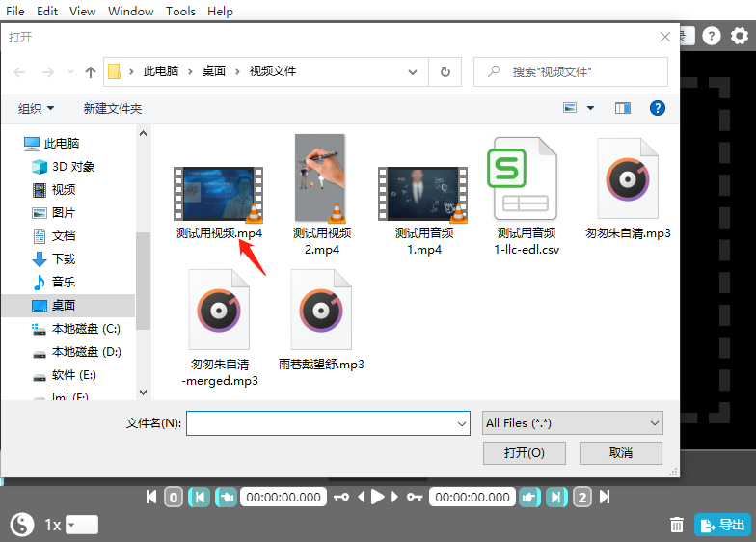The width and height of the screenshot is (756, 542).
Task: Click 此电脑 in address breadcrumb
Action: coord(160,71)
